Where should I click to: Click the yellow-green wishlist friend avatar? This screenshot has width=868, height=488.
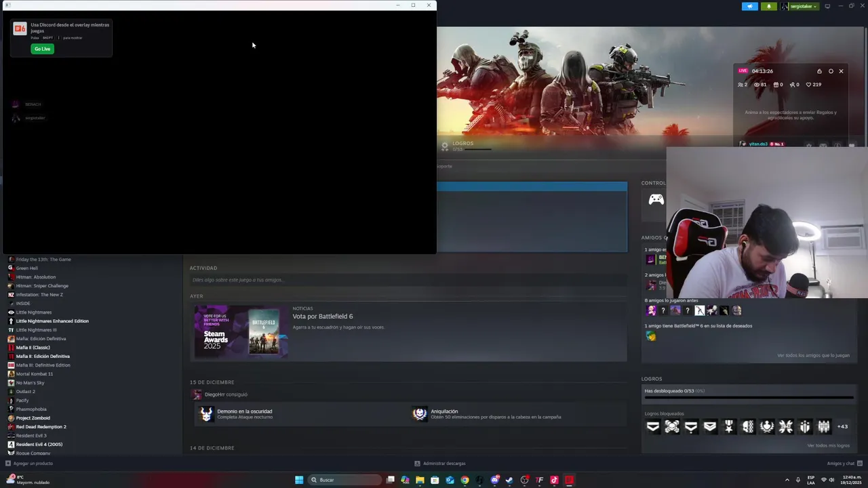pyautogui.click(x=651, y=336)
